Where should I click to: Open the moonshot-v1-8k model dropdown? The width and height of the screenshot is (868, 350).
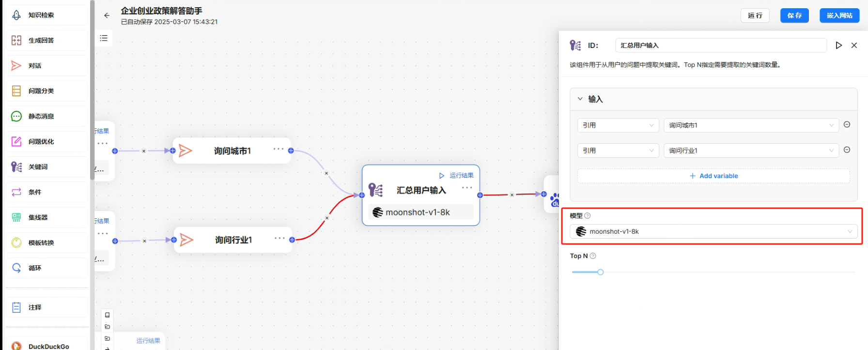coord(713,231)
